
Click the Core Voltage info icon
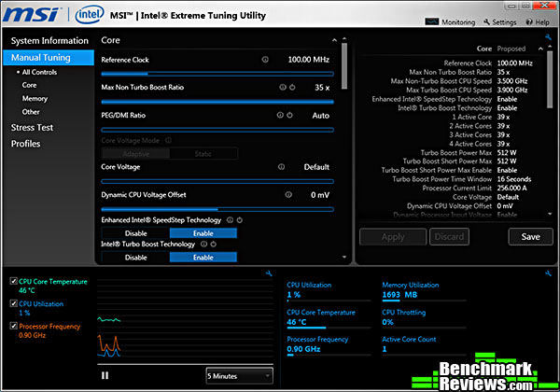(x=282, y=167)
